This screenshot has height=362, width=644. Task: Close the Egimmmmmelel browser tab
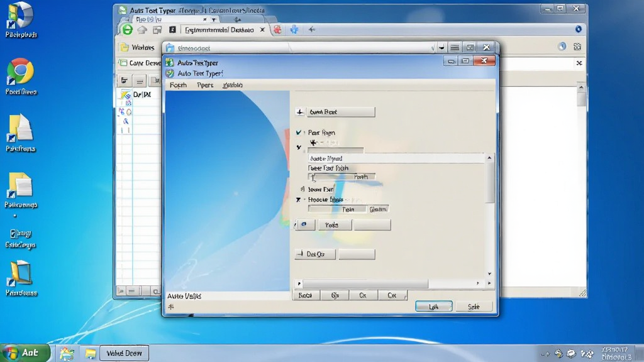click(262, 30)
